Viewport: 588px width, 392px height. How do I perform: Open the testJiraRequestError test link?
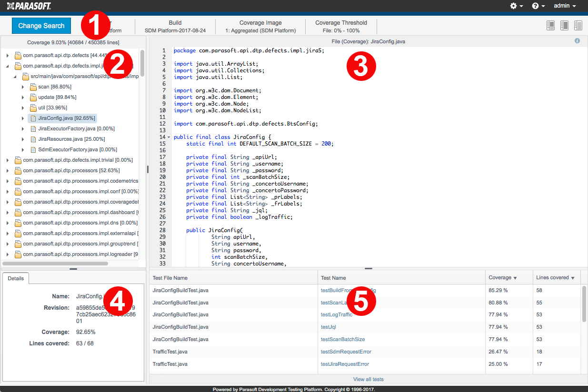[x=345, y=364]
